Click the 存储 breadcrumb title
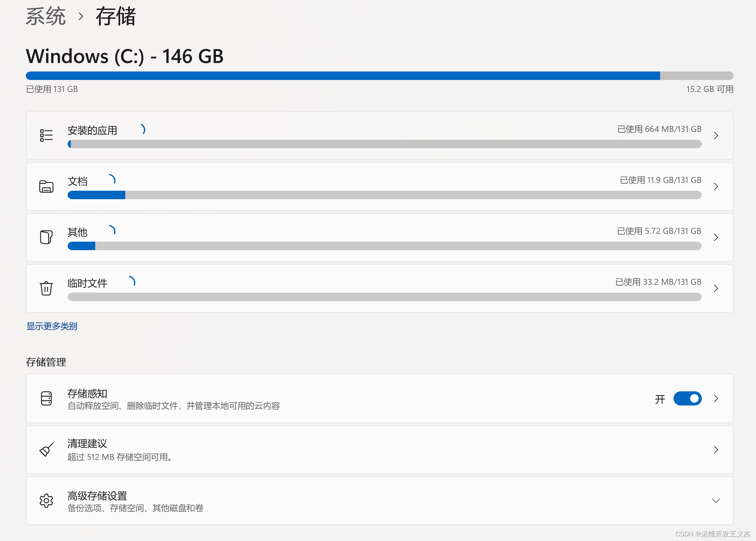This screenshot has width=756, height=541. pos(116,17)
